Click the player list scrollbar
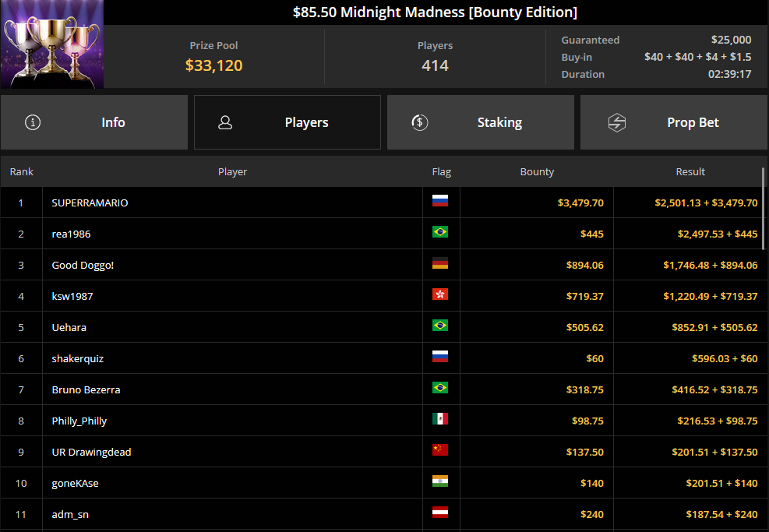Viewport: 769px width, 532px height. click(x=763, y=210)
